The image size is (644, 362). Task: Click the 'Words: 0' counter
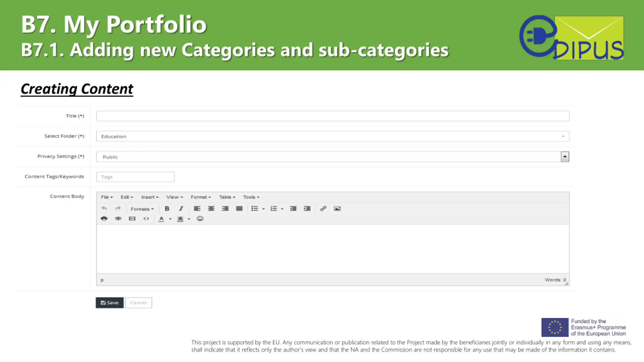click(555, 280)
